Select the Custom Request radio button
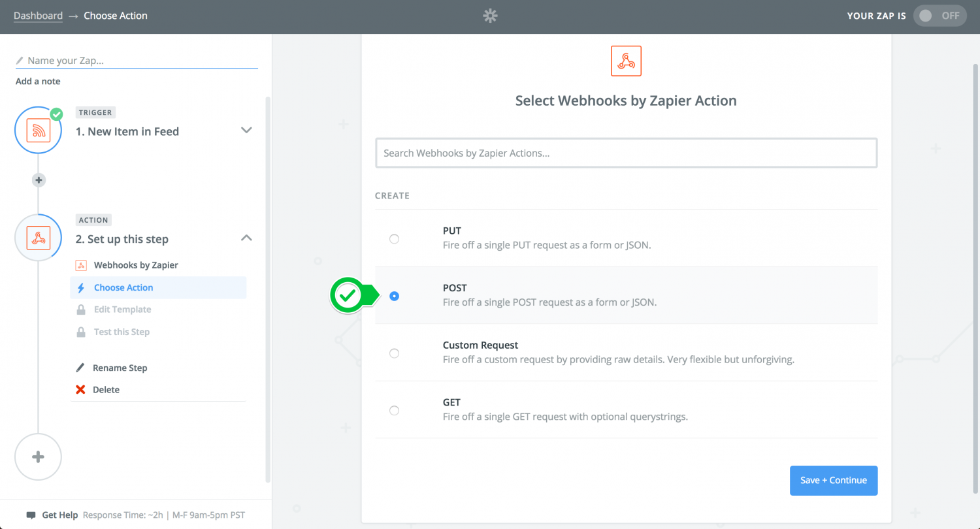Image resolution: width=980 pixels, height=529 pixels. click(394, 353)
